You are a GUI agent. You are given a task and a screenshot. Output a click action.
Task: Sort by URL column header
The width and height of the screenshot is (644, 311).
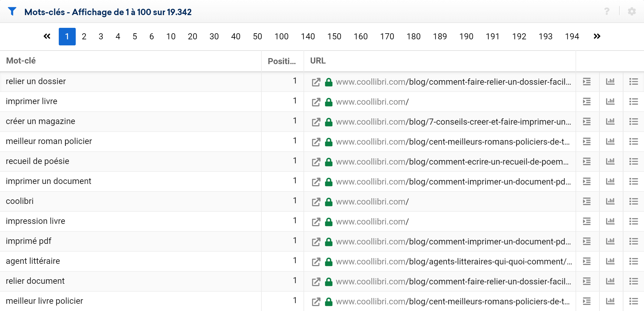pyautogui.click(x=318, y=61)
